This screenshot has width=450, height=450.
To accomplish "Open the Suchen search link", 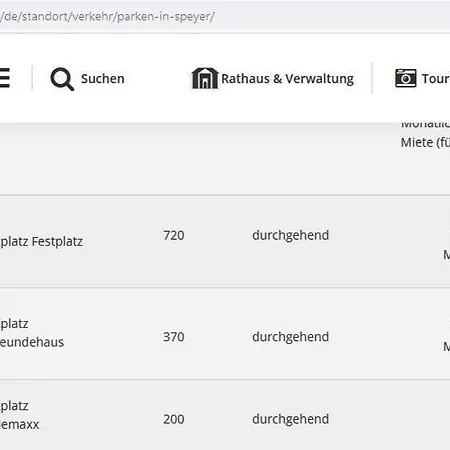I will click(x=103, y=79).
